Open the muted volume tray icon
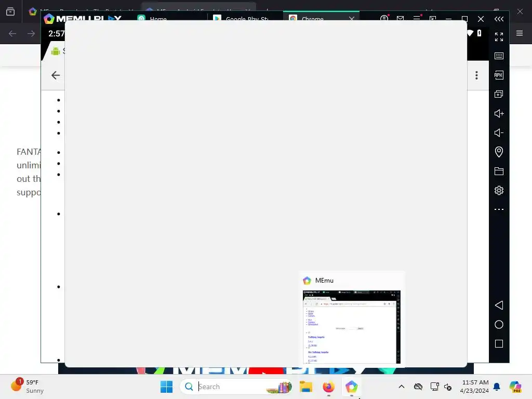Viewport: 532px width, 399px height. [448, 387]
